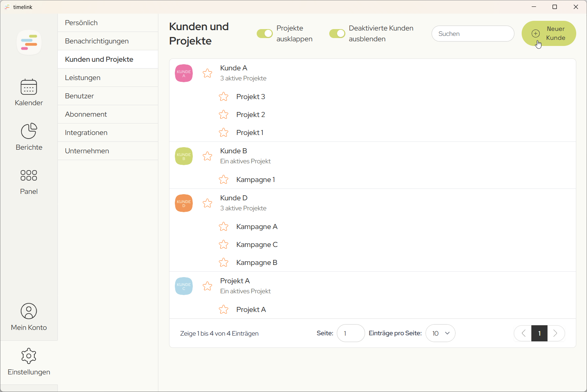This screenshot has width=587, height=392.
Task: Open the Berichte reports section
Action: click(x=29, y=137)
